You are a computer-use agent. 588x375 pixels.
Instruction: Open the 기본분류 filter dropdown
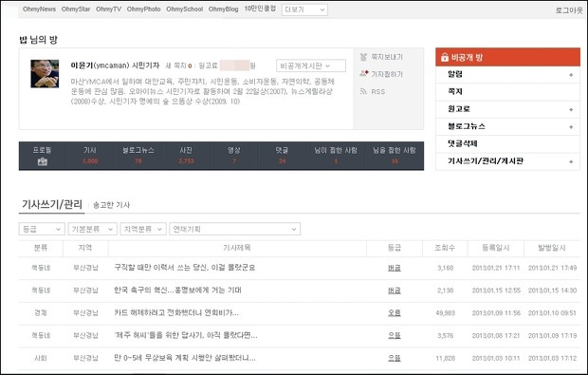(x=92, y=229)
